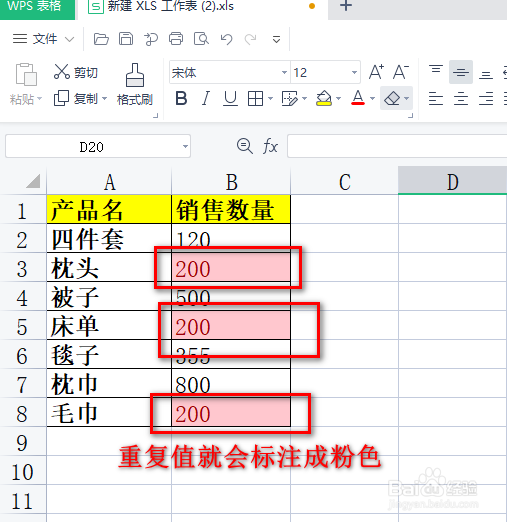Align text to vertical middle
Image resolution: width=507 pixels, height=522 pixels.
[461, 72]
